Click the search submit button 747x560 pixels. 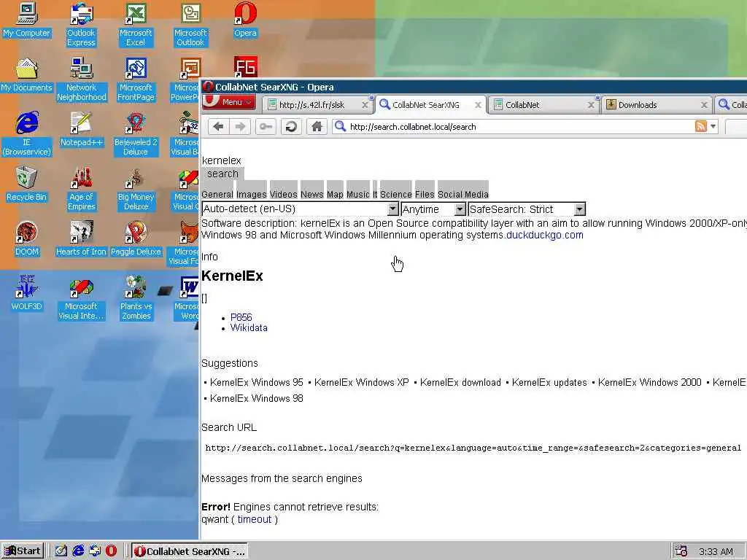(x=222, y=174)
